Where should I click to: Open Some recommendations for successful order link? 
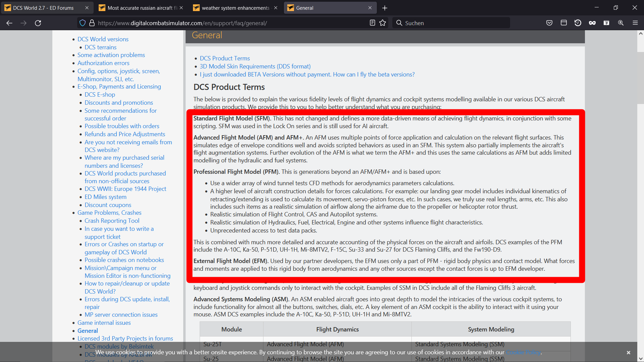pos(120,114)
